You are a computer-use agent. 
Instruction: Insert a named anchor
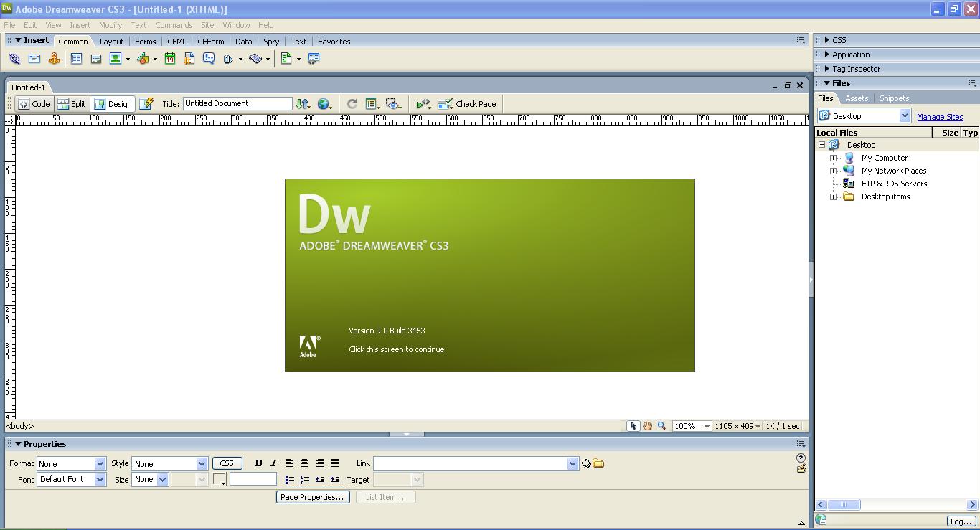[54, 59]
